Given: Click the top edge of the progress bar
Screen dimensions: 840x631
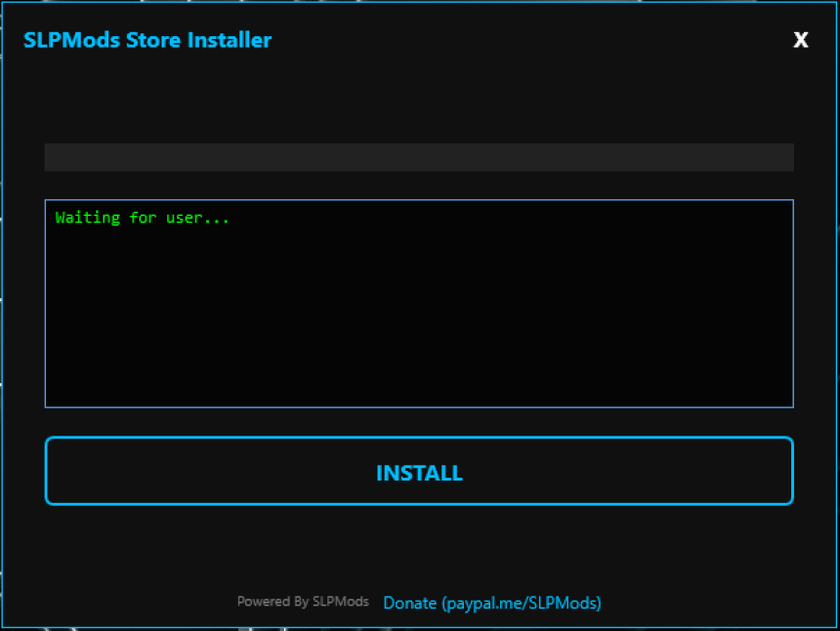Looking at the screenshot, I should (419, 145).
